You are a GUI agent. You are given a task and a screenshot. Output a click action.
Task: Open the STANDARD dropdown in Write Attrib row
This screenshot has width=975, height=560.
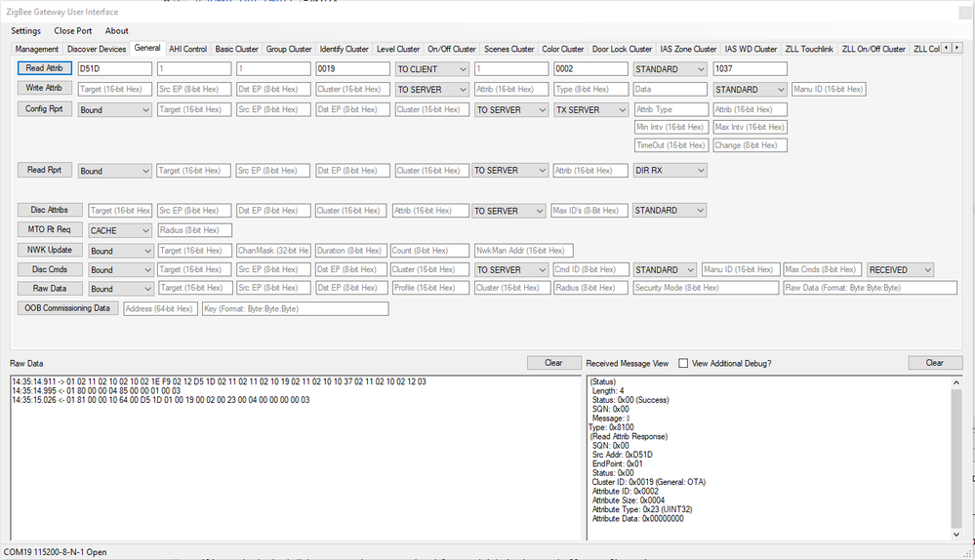coord(750,90)
